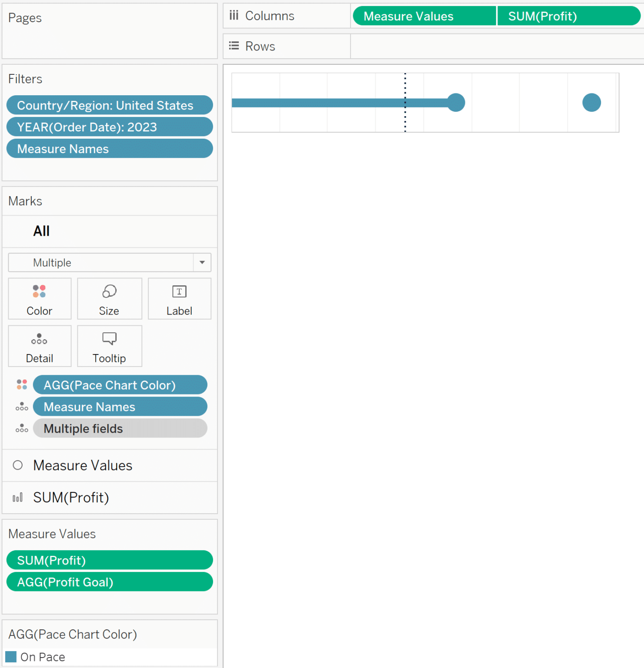
Task: Open the Measure Values pill menu on Columns
Action: click(424, 16)
